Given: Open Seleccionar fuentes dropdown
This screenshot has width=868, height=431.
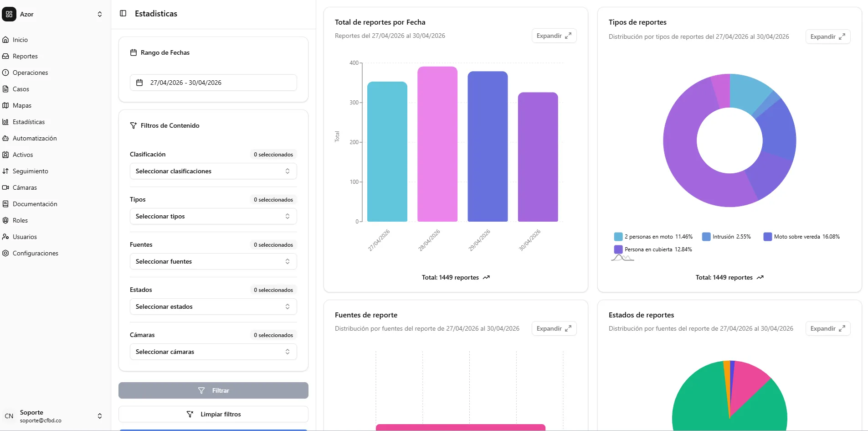Looking at the screenshot, I should pos(213,261).
